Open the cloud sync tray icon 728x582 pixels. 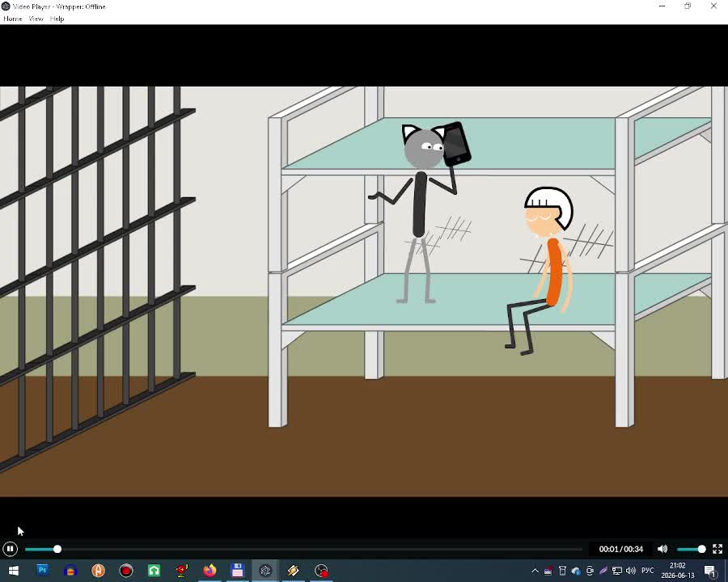(x=576, y=571)
